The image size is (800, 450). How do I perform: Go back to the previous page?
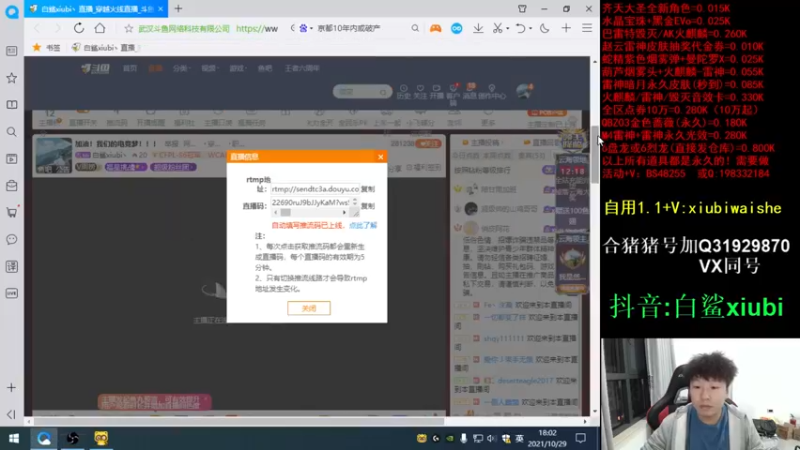point(37,28)
